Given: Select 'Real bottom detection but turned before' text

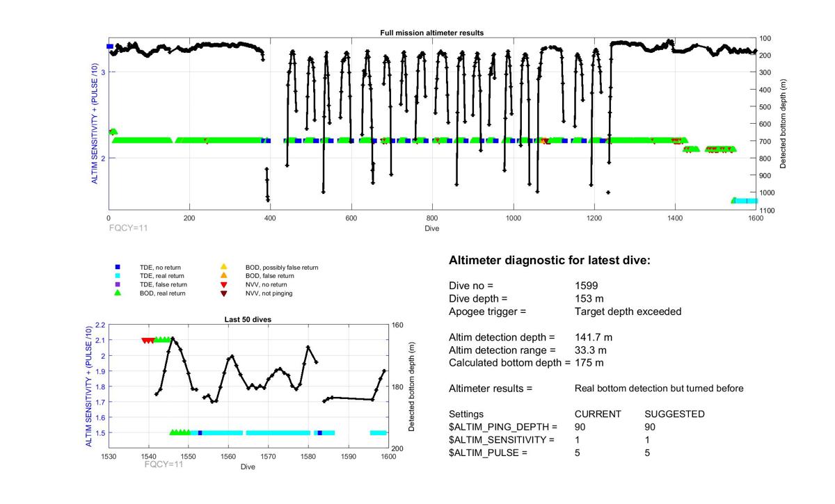Looking at the screenshot, I should (659, 389).
